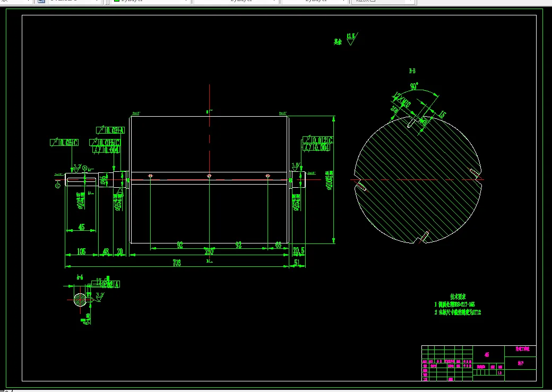This screenshot has width=552, height=392.
Task: Select the 92 dimension beside the 66
Action: pyautogui.click(x=238, y=245)
